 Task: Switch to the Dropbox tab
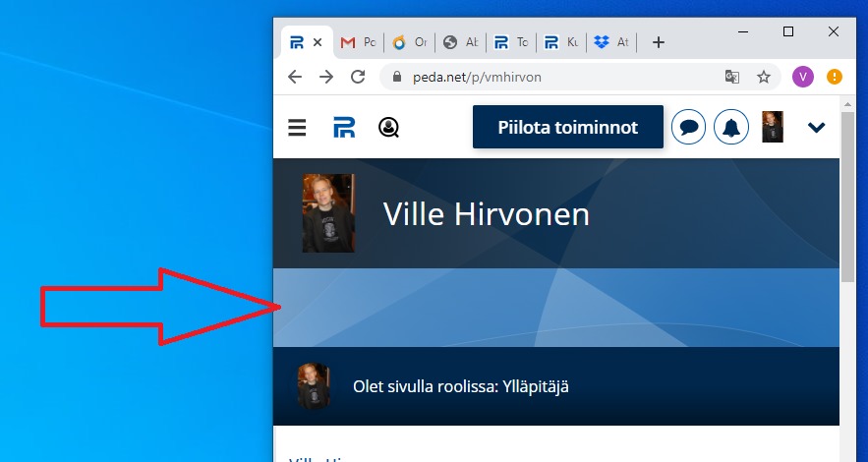(610, 42)
